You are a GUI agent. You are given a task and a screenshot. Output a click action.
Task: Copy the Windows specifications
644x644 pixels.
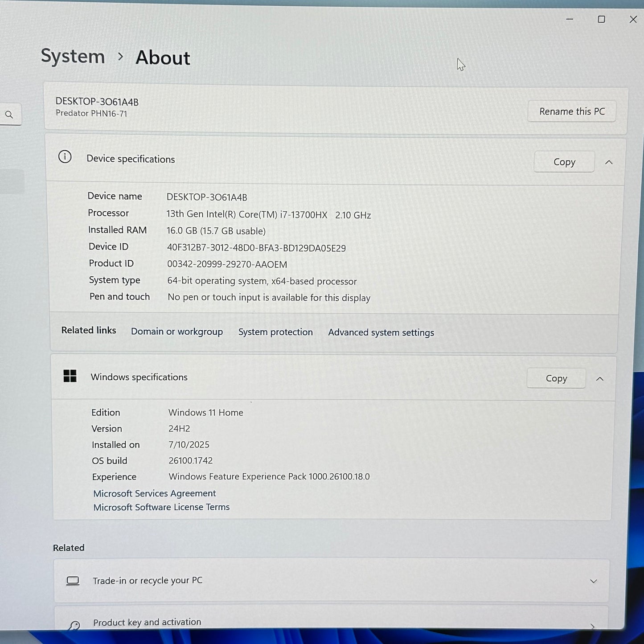[x=556, y=378]
